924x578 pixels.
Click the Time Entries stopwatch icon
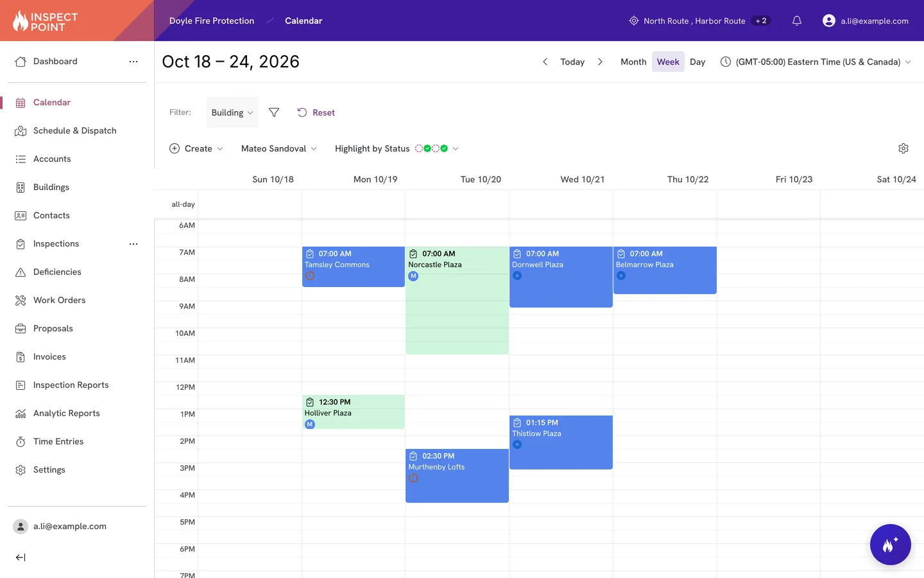21,442
